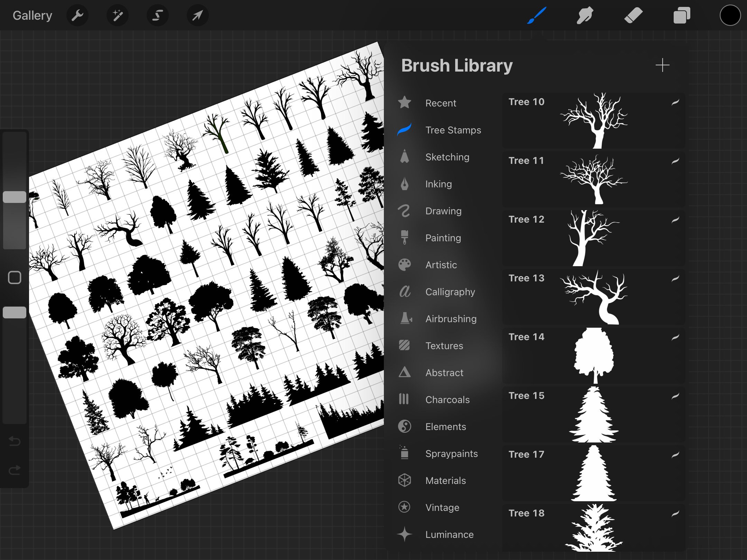Open the Actions wrench menu

pos(77,15)
